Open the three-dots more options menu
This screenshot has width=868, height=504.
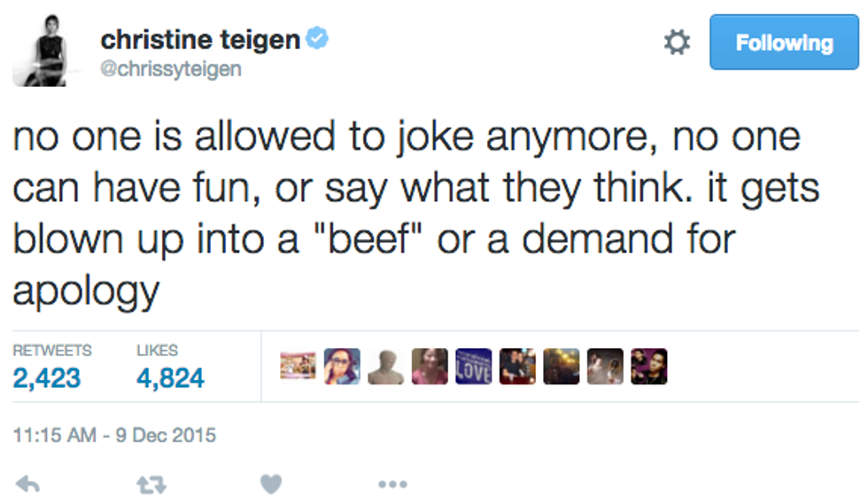[x=391, y=484]
